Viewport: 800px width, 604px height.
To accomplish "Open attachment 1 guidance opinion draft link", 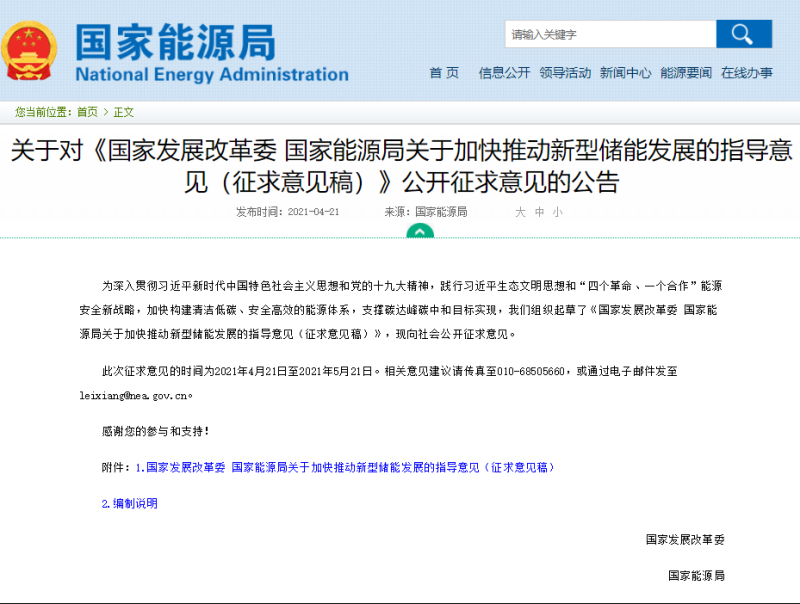I will click(x=344, y=467).
